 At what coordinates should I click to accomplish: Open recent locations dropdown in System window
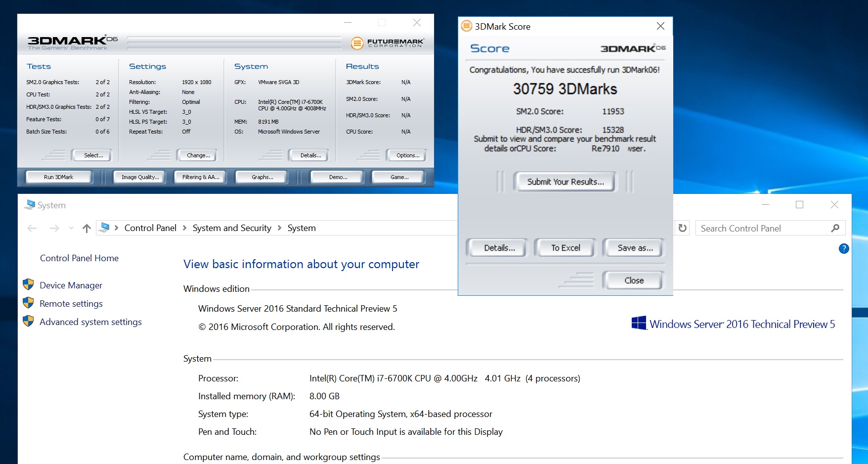71,228
